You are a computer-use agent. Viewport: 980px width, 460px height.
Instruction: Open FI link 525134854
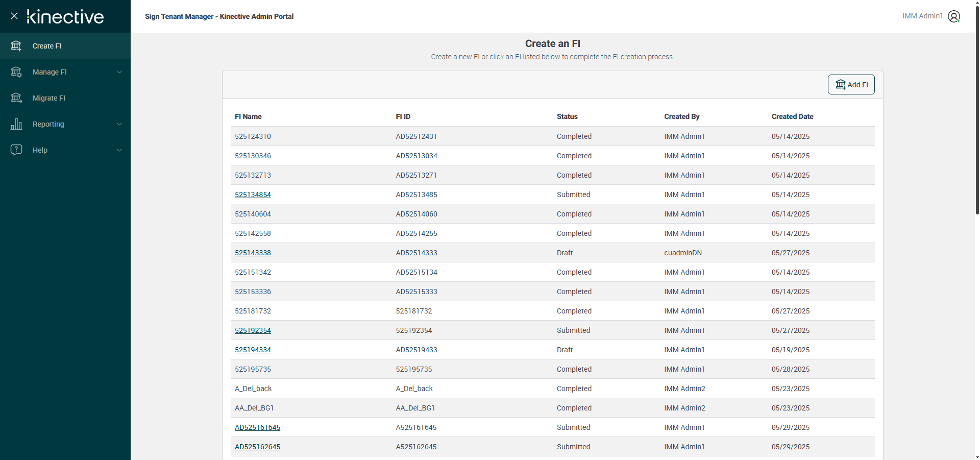(253, 195)
